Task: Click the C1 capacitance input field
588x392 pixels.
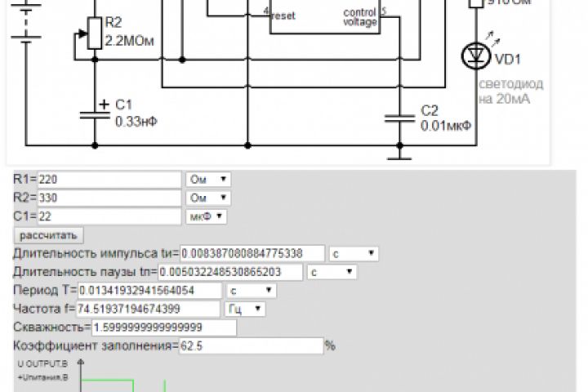Action: tap(109, 216)
